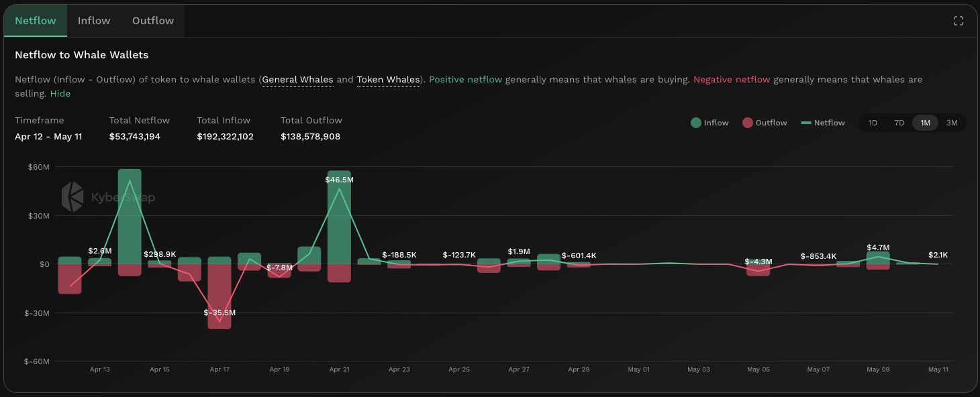Select the 1D timeframe
Image resolution: width=980 pixels, height=397 pixels.
point(873,123)
